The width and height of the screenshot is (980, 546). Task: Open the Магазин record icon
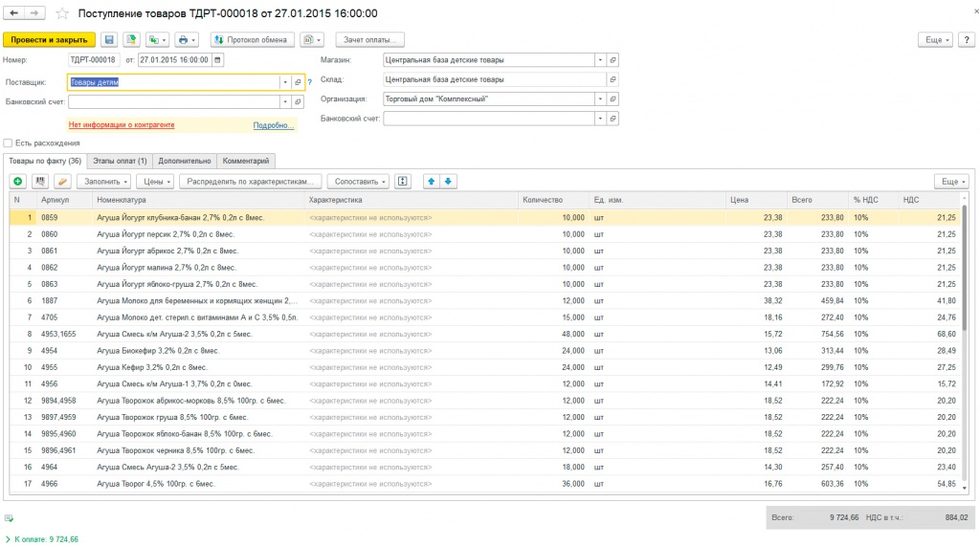coord(613,60)
